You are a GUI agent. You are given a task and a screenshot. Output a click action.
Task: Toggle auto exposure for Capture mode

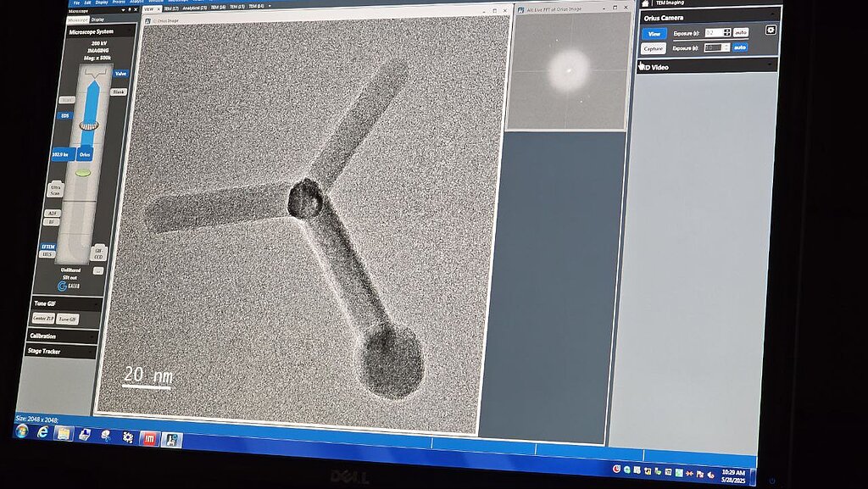pyautogui.click(x=740, y=47)
